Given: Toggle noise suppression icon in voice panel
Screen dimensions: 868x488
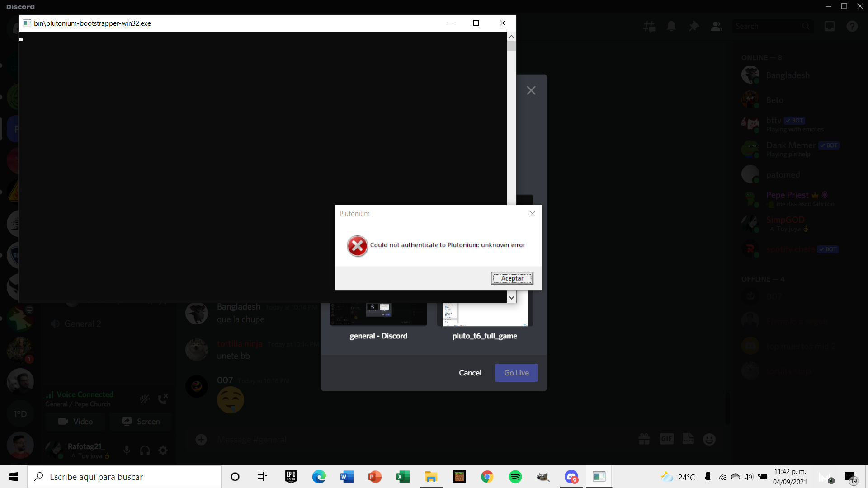Looking at the screenshot, I should click(x=145, y=399).
